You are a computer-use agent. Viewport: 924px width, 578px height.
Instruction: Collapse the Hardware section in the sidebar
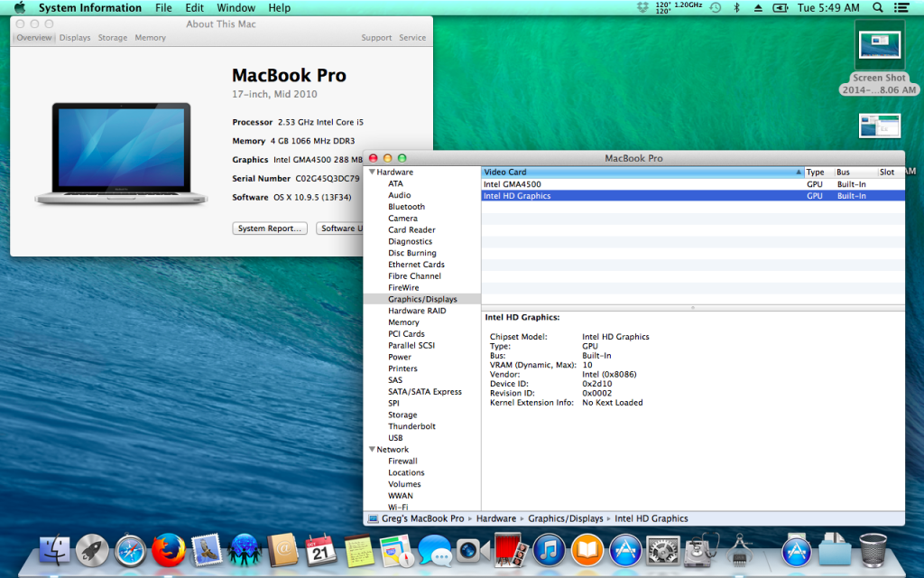(372, 171)
